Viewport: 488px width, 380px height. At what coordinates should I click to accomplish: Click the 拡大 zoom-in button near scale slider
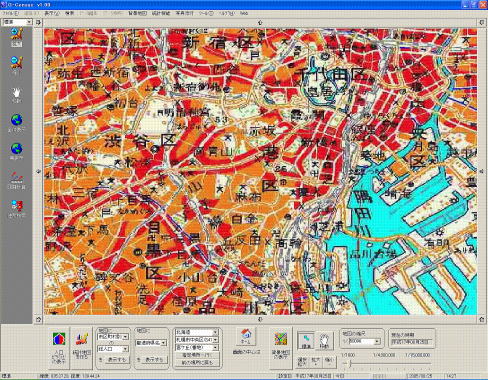click(x=315, y=361)
